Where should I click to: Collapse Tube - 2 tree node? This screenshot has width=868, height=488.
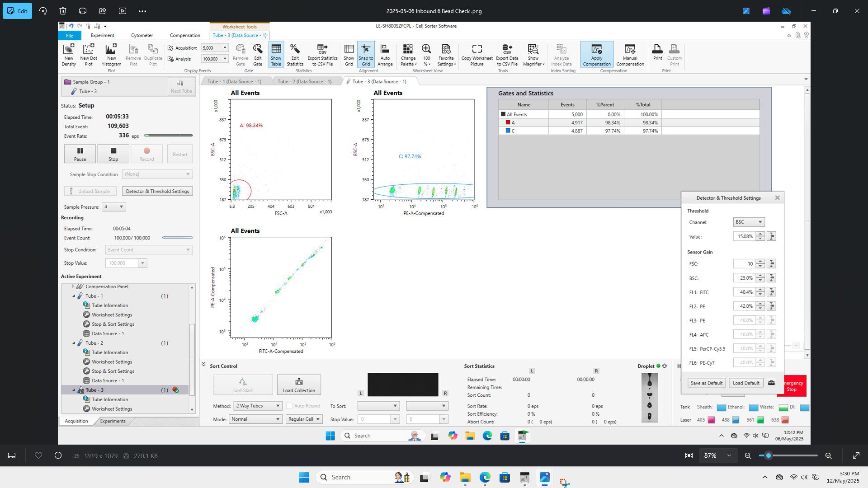tap(74, 343)
